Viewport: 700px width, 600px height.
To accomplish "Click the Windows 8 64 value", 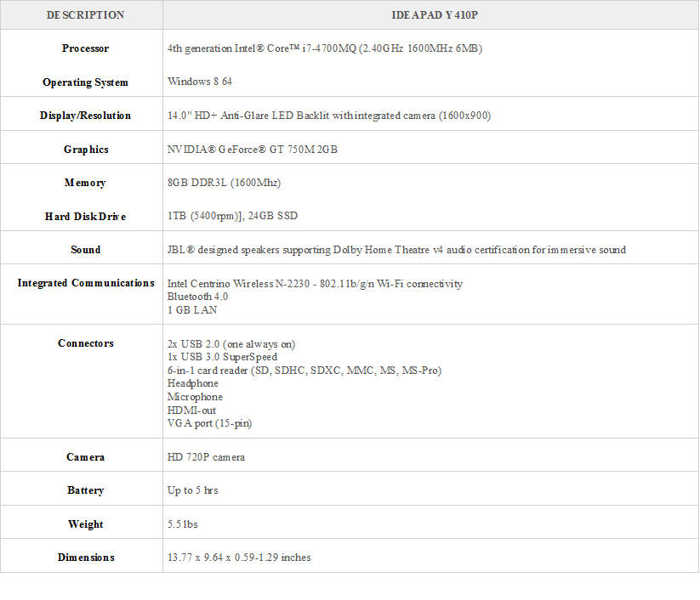I will click(199, 82).
